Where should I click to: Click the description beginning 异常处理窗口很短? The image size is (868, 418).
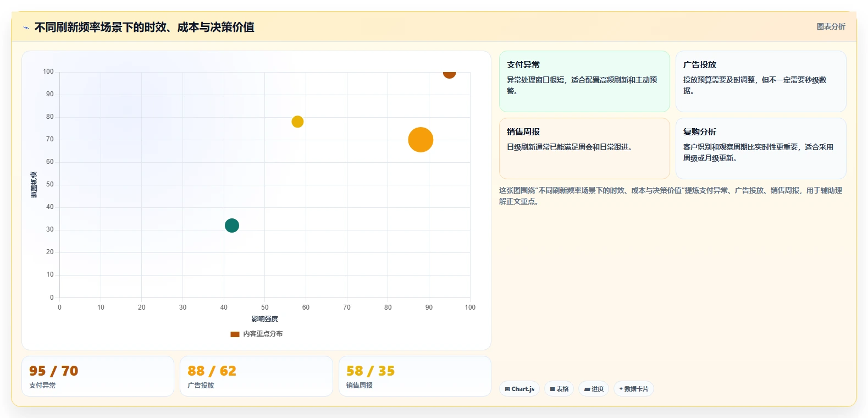tap(582, 85)
